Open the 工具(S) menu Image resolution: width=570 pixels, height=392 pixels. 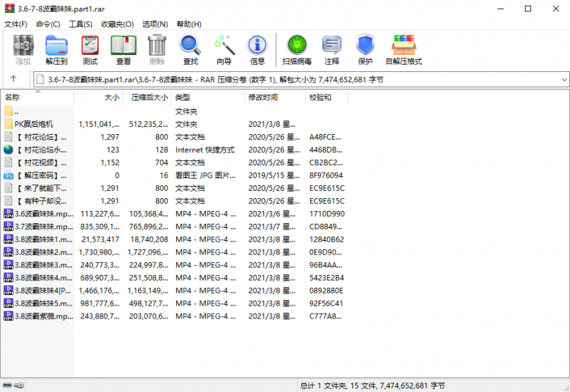pos(80,24)
